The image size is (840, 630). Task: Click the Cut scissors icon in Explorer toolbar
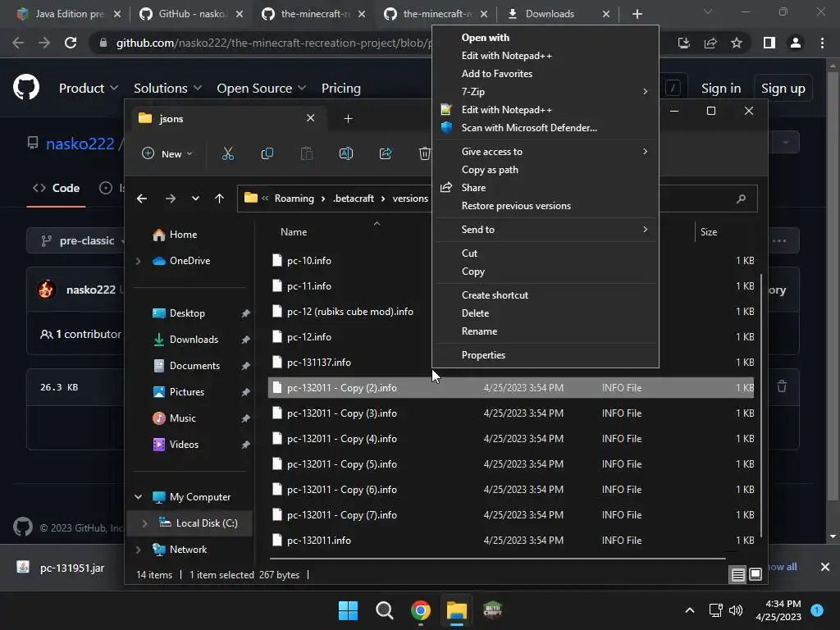pos(228,153)
